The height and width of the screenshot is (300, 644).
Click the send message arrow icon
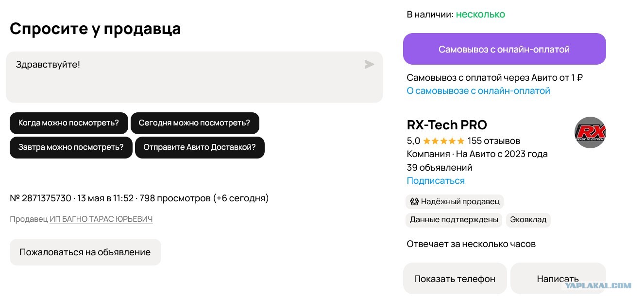pos(370,64)
